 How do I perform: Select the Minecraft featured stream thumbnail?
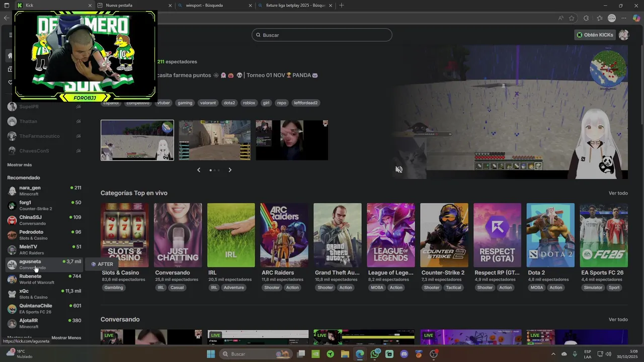tap(137, 140)
